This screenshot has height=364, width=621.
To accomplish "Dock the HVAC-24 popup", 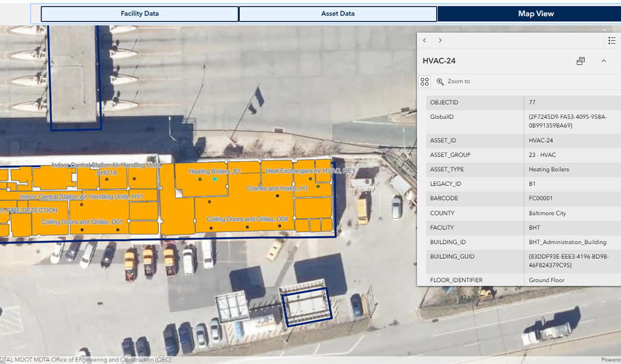I will [x=581, y=61].
